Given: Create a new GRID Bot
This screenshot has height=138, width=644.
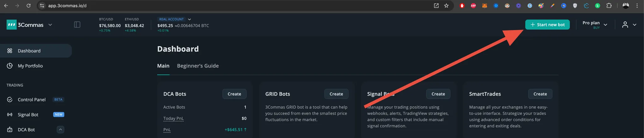Looking at the screenshot, I should click(336, 94).
